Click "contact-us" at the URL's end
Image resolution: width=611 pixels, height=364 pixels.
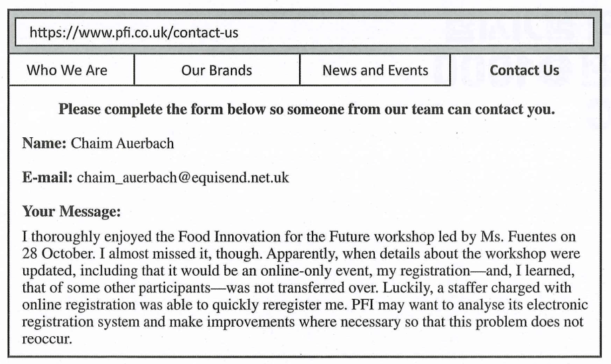click(206, 32)
